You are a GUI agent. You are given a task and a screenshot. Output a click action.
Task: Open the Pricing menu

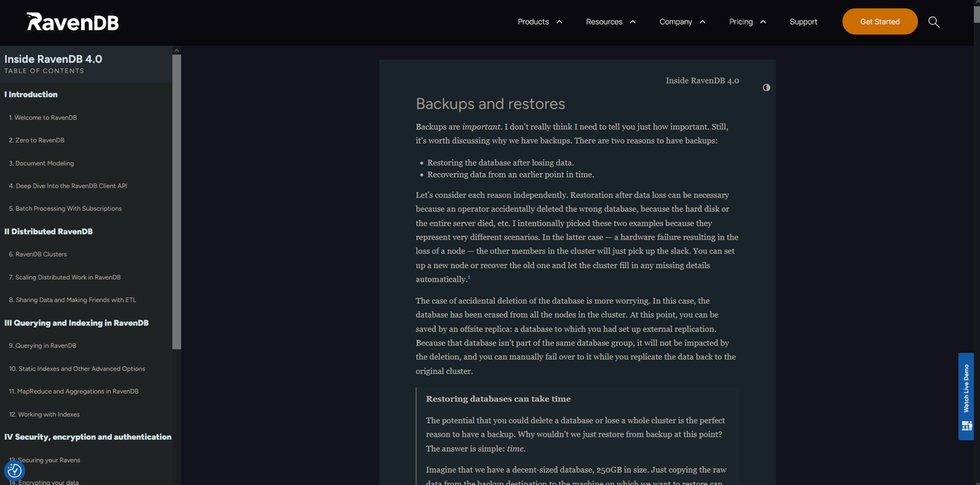pyautogui.click(x=740, y=21)
